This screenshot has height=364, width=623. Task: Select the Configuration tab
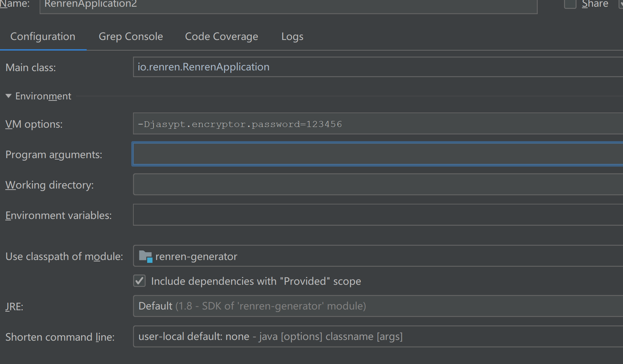click(x=43, y=36)
